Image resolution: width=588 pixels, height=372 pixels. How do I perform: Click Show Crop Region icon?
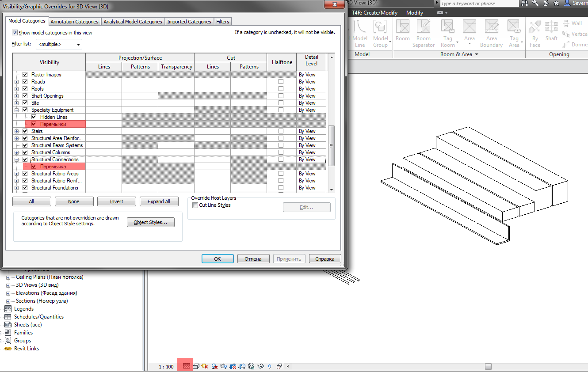(x=242, y=366)
